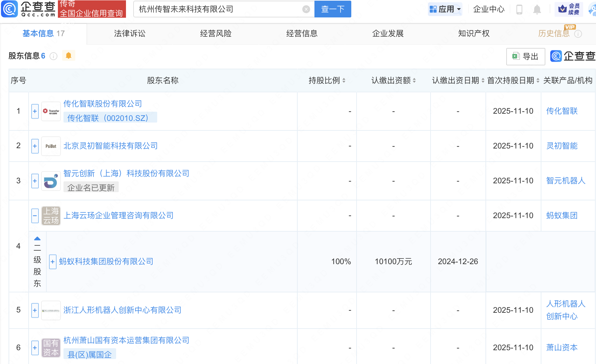
Task: Click the info icon beside 股东信息
Action: (x=53, y=56)
